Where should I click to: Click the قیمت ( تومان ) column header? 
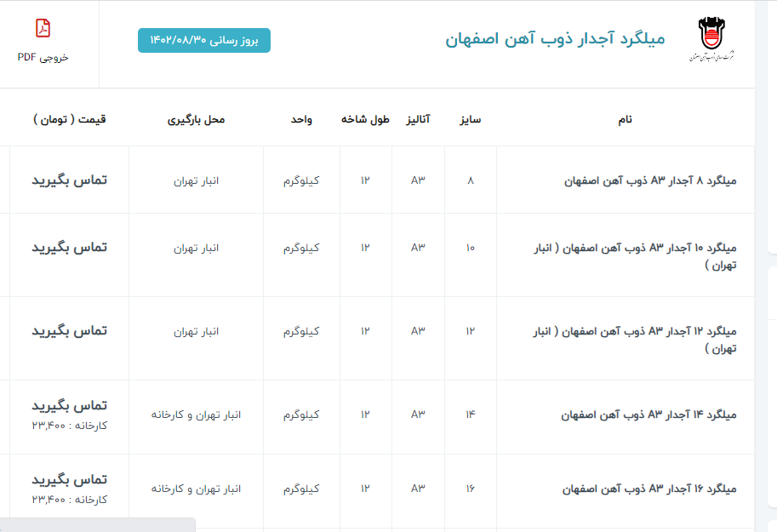(x=70, y=119)
